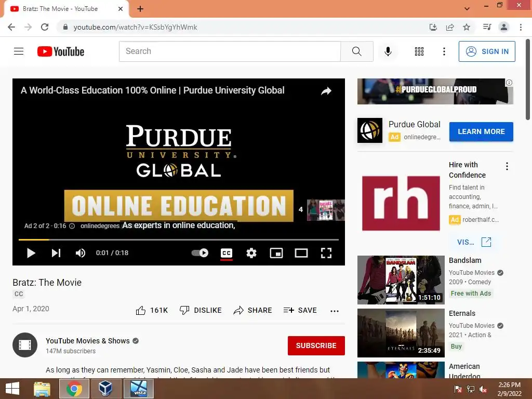Click the search magnifier button
Screen dimensions: 532x399
tap(356, 51)
